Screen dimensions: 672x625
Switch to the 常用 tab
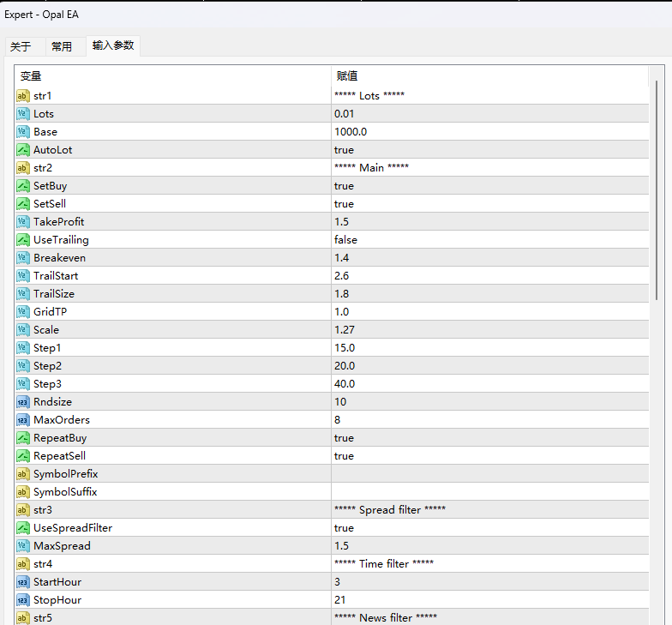(62, 47)
